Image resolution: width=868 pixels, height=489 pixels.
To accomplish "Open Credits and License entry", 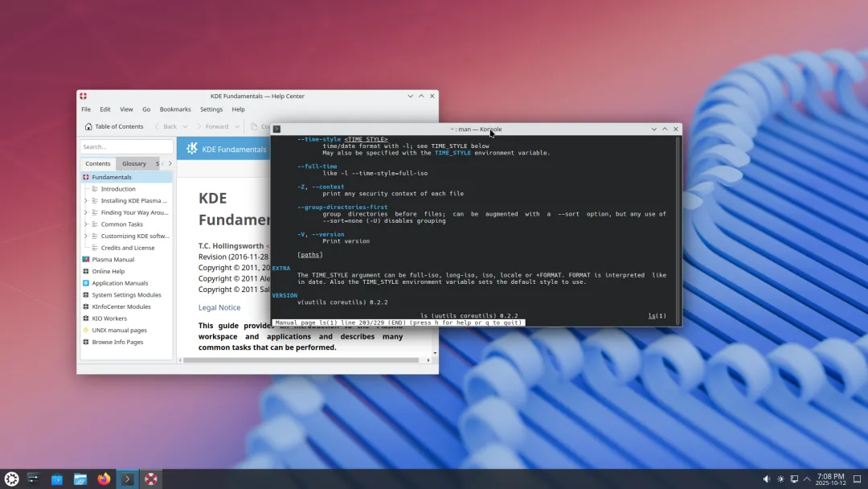I will [127, 248].
